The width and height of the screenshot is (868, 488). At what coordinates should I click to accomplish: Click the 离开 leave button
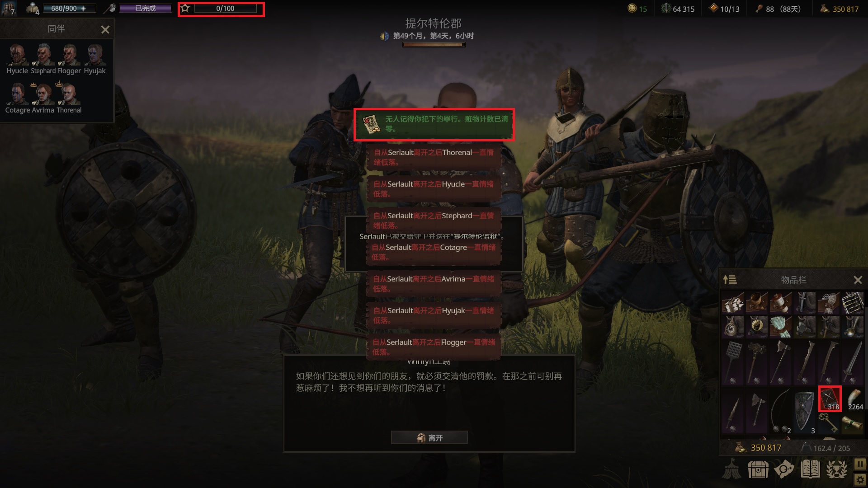pos(429,437)
